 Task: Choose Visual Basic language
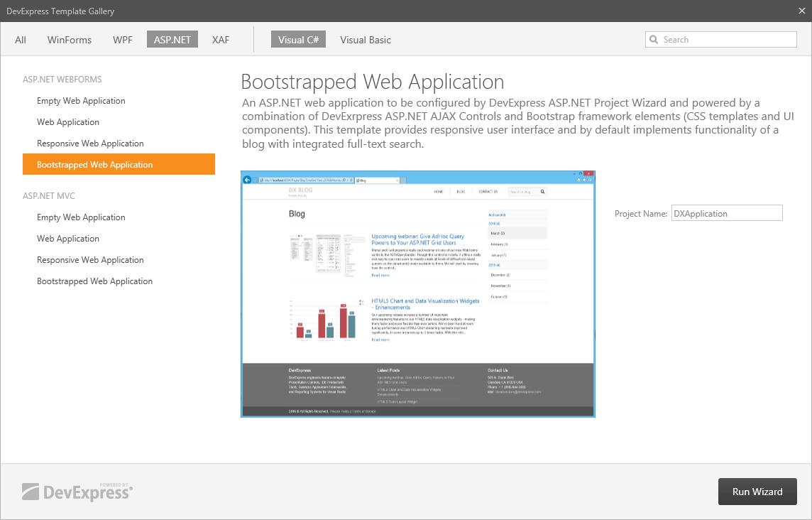[x=366, y=40]
